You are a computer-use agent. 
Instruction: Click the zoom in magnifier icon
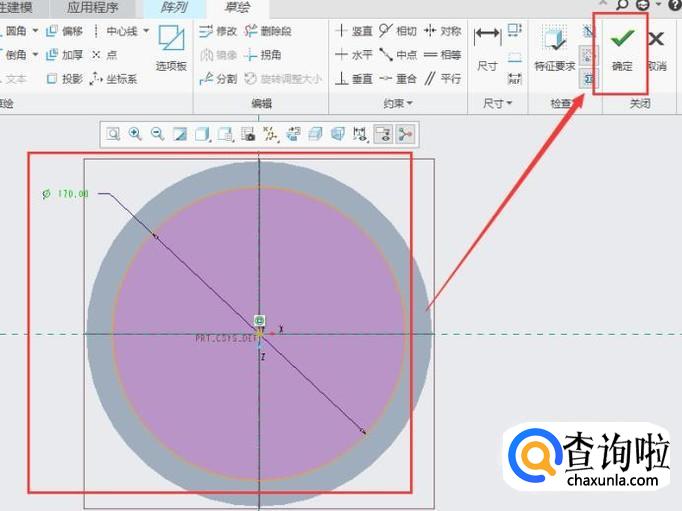click(135, 134)
